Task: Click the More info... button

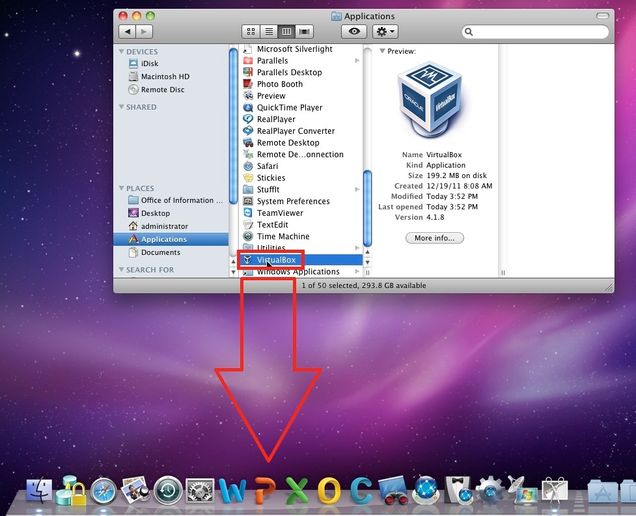Action: pyautogui.click(x=434, y=238)
